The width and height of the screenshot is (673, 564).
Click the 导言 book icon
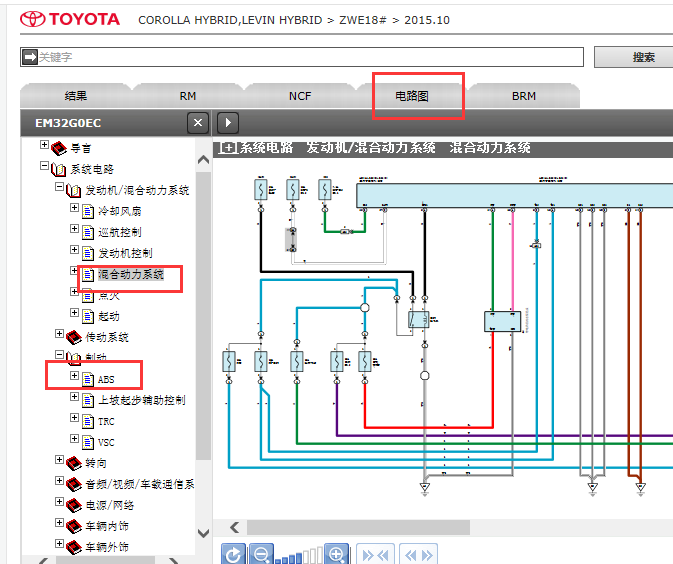coord(59,149)
